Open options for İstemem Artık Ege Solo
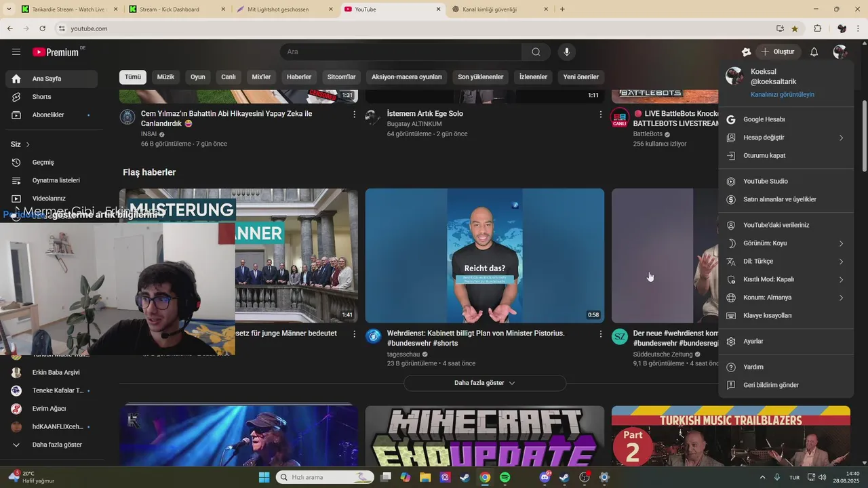 [x=600, y=115]
